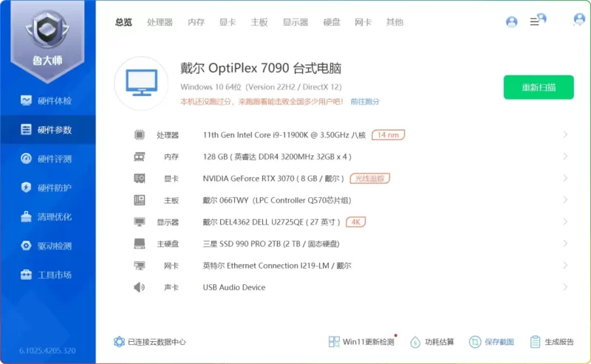Follow the 前往跑分 link
The width and height of the screenshot is (591, 364).
pyautogui.click(x=365, y=101)
